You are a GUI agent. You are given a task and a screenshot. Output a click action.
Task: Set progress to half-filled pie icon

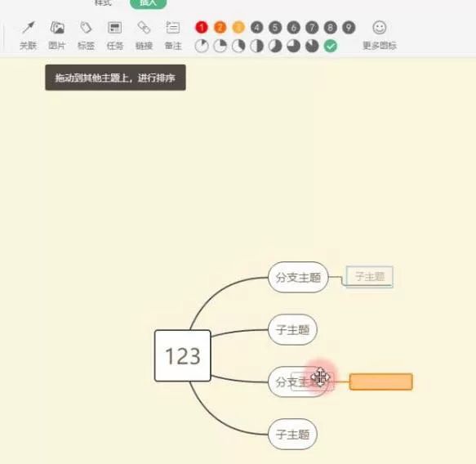(257, 47)
